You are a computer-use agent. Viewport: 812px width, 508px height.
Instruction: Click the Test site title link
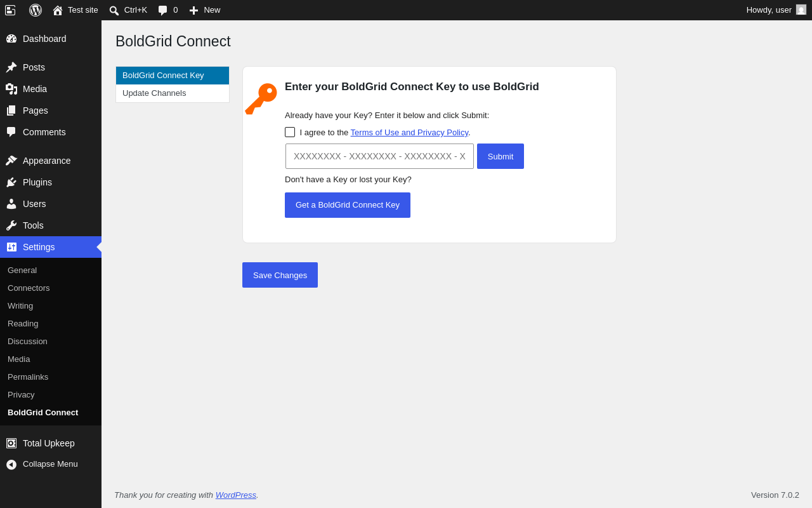coord(83,10)
